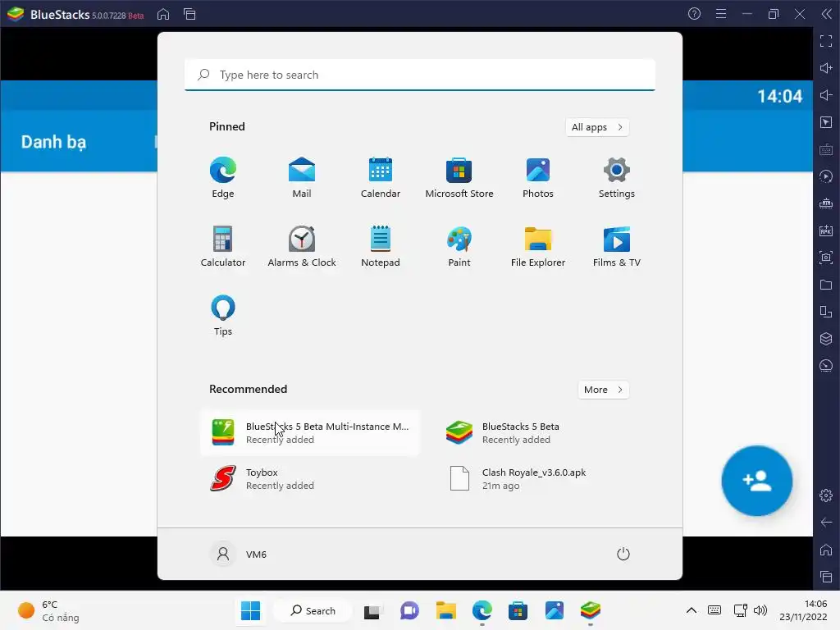Open BlueStacks hamburger menu
Screen dimensions: 840x630
pyautogui.click(x=721, y=14)
